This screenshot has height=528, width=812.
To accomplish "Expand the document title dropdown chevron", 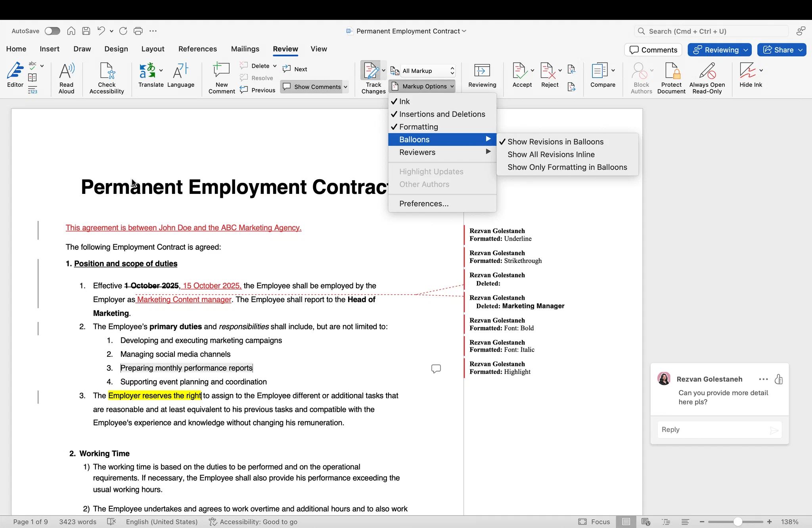I will 464,31.
